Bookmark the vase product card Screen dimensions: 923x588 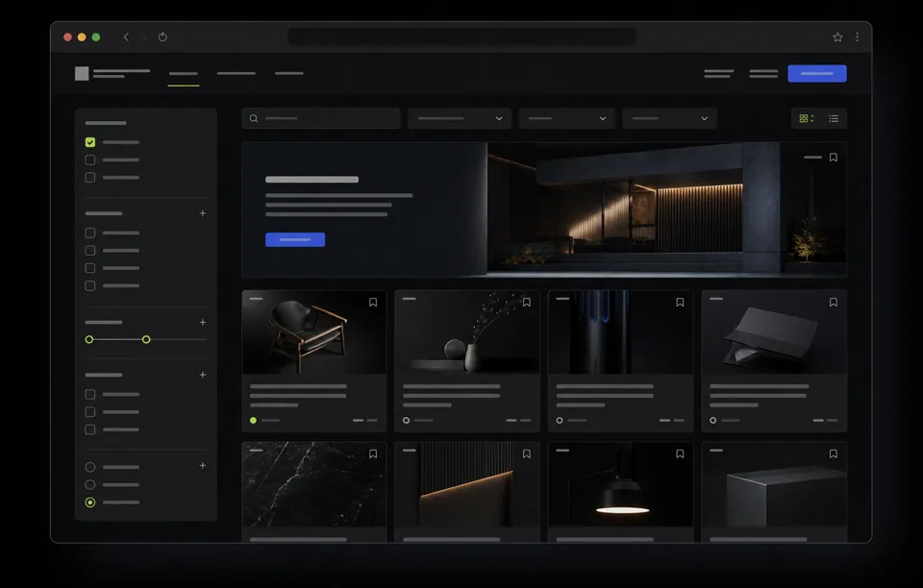[527, 303]
